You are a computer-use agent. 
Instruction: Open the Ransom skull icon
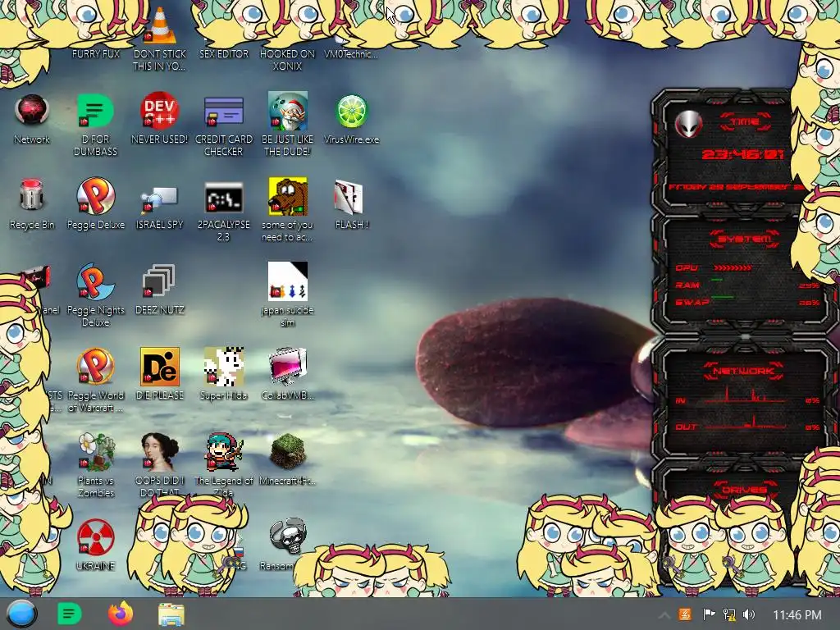click(288, 536)
